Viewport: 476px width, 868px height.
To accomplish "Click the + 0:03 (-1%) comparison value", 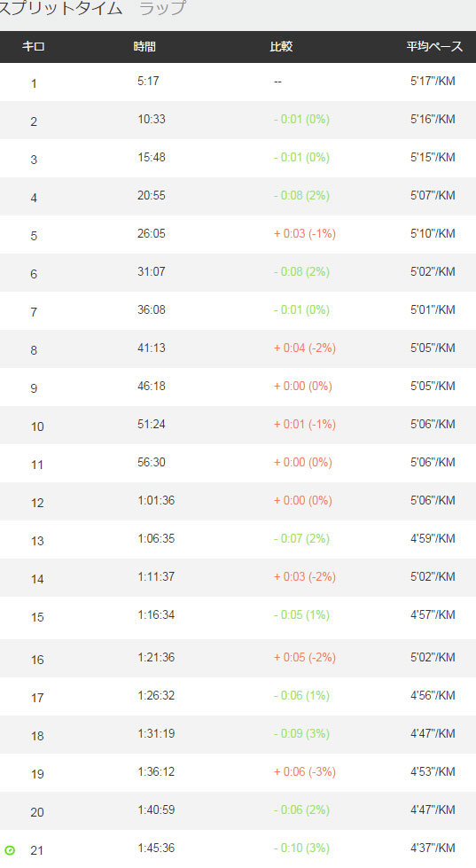I will (x=305, y=233).
